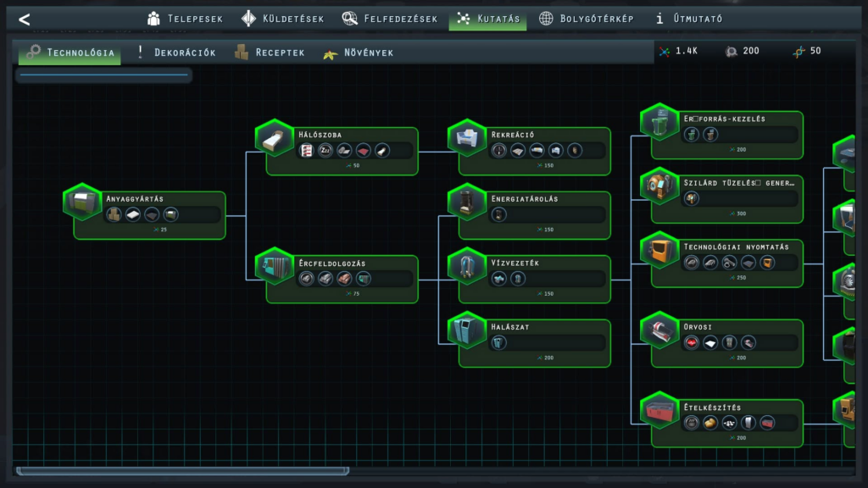Click the 50 resource counter
The height and width of the screenshot is (488, 868).
tap(807, 51)
